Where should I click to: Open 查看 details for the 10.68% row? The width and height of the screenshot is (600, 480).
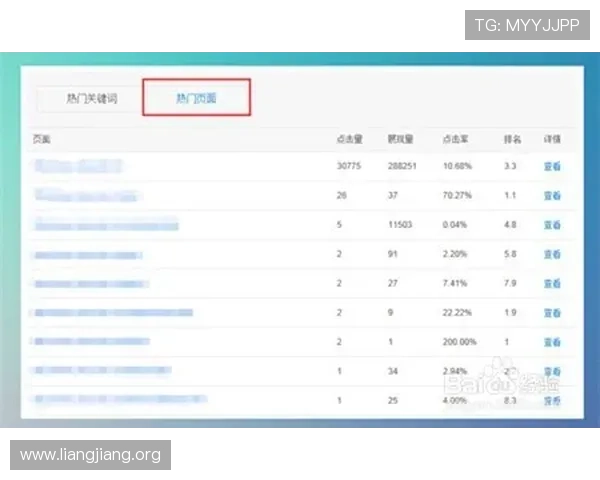click(552, 166)
